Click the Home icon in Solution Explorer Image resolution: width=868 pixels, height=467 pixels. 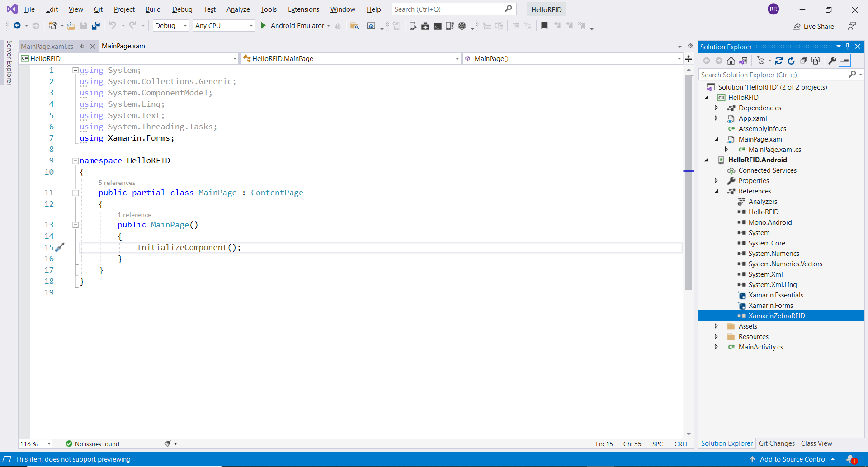coord(731,61)
